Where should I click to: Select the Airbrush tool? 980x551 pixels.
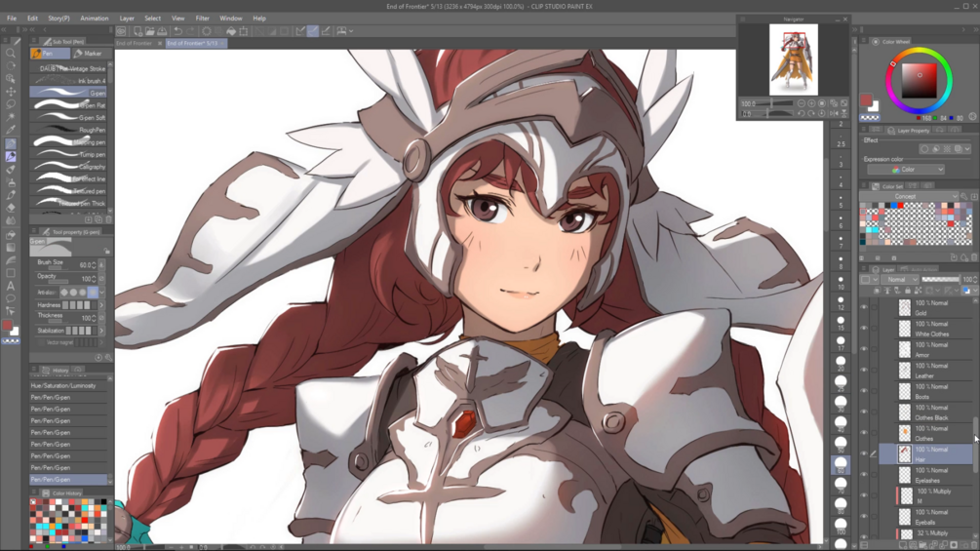tap(11, 181)
